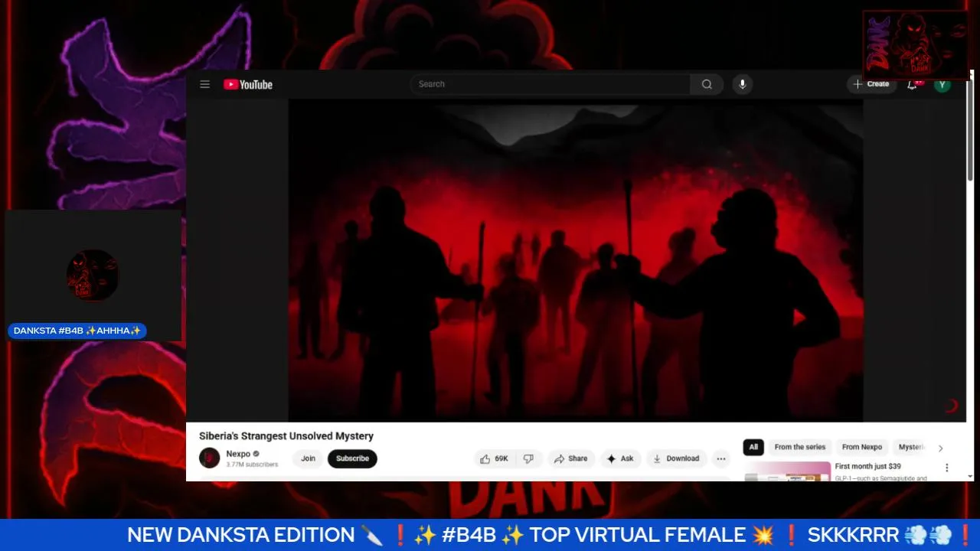Open the notifications bell
The height and width of the screenshot is (551, 980).
pos(913,84)
